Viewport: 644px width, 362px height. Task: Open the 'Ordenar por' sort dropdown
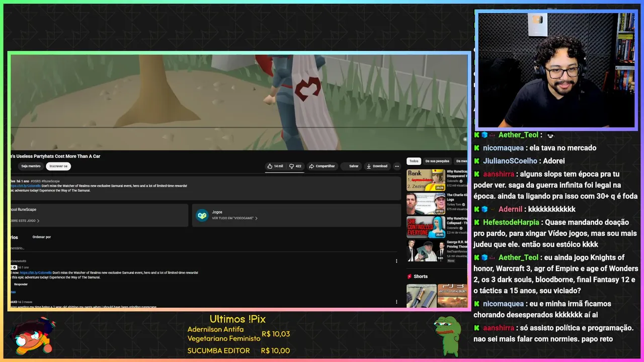(42, 237)
